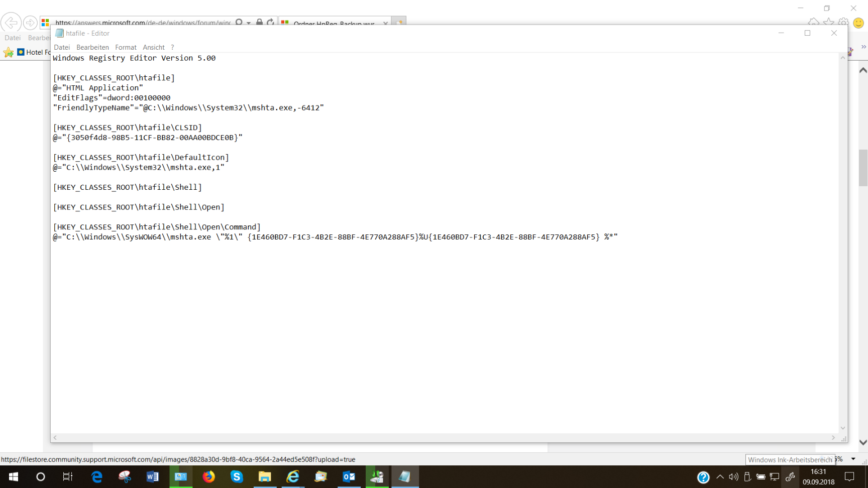Click the @="HTML Application" line
868x488 pixels.
tap(98, 88)
